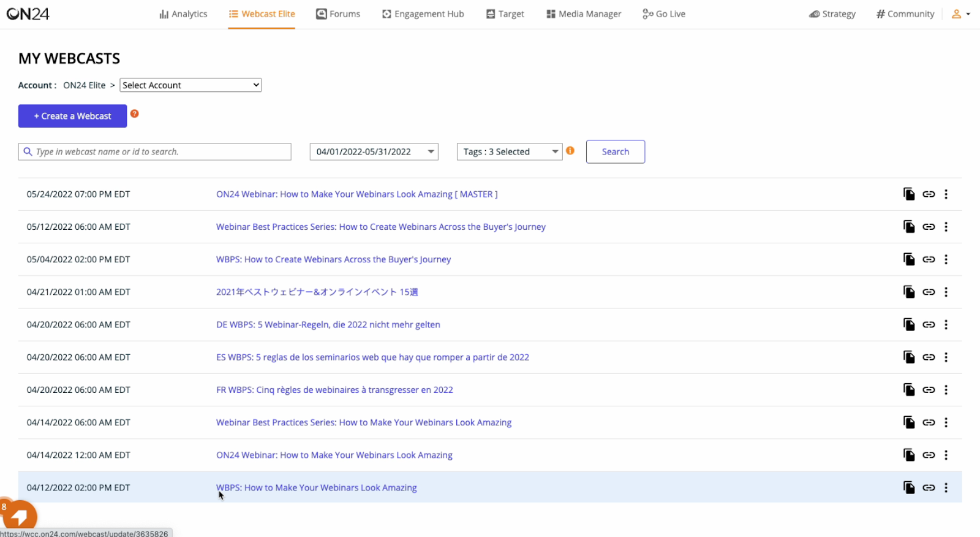Open Webinar Best Practices Series Buyer's Journey link
Screen dimensions: 980x537
pyautogui.click(x=381, y=227)
